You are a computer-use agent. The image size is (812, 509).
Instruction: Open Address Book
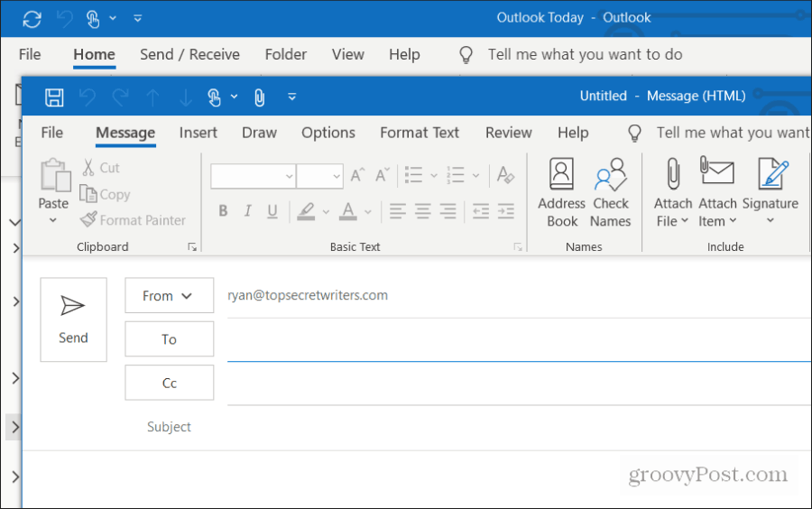562,192
